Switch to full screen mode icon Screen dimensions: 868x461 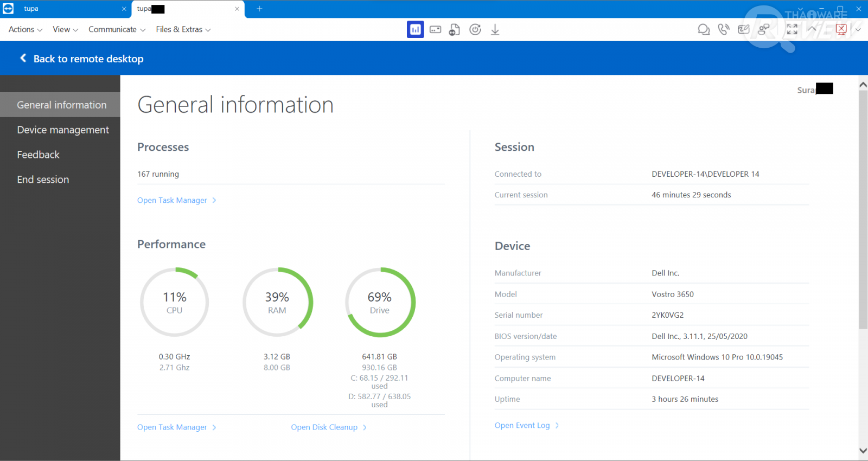tap(792, 29)
